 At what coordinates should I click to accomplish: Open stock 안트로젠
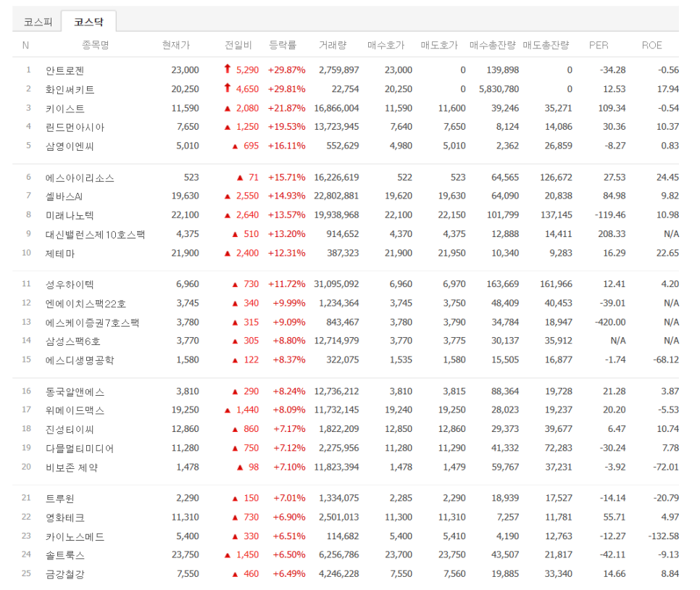pos(64,70)
